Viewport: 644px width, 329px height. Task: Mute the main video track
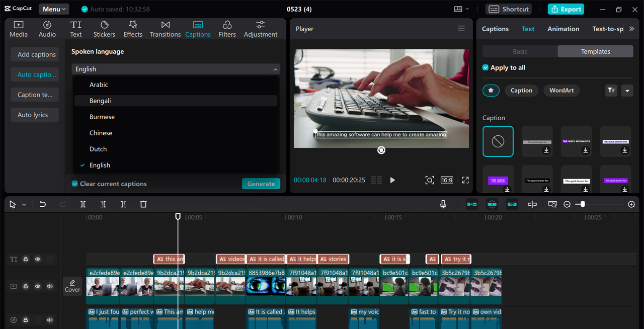(x=50, y=286)
